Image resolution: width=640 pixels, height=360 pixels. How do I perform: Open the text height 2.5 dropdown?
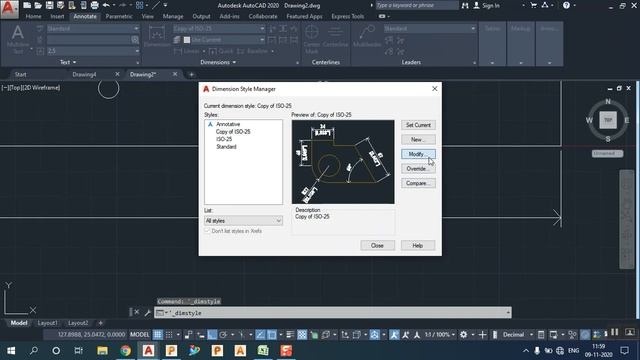tap(93, 51)
